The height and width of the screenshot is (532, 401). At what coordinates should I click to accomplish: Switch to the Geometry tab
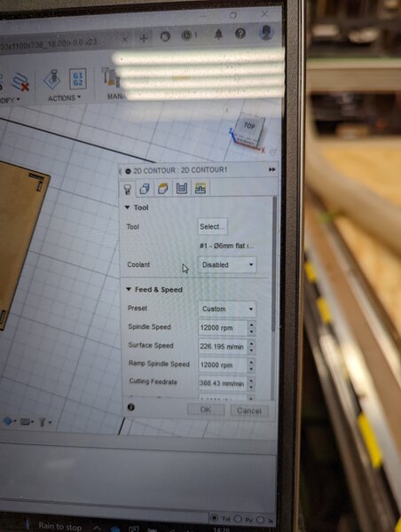tap(145, 188)
